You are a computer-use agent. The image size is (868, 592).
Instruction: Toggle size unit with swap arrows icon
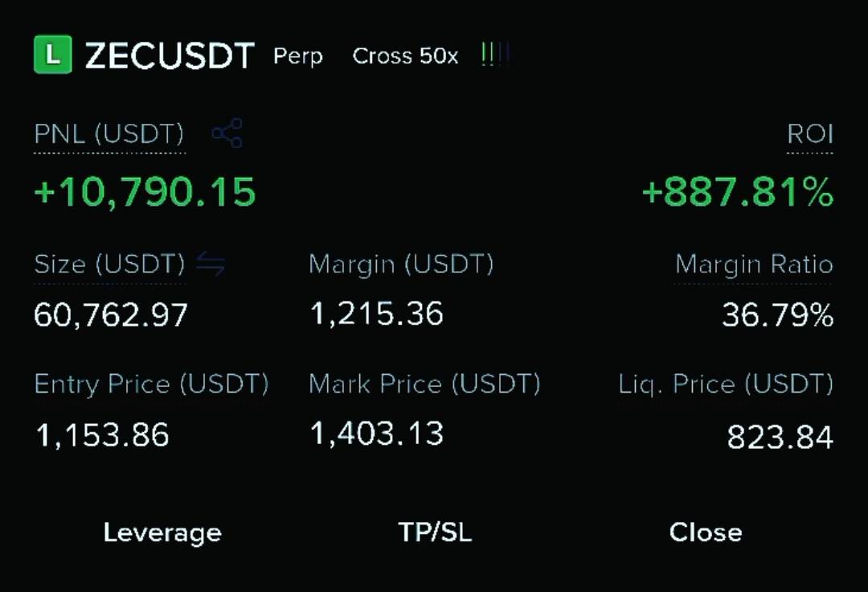211,264
